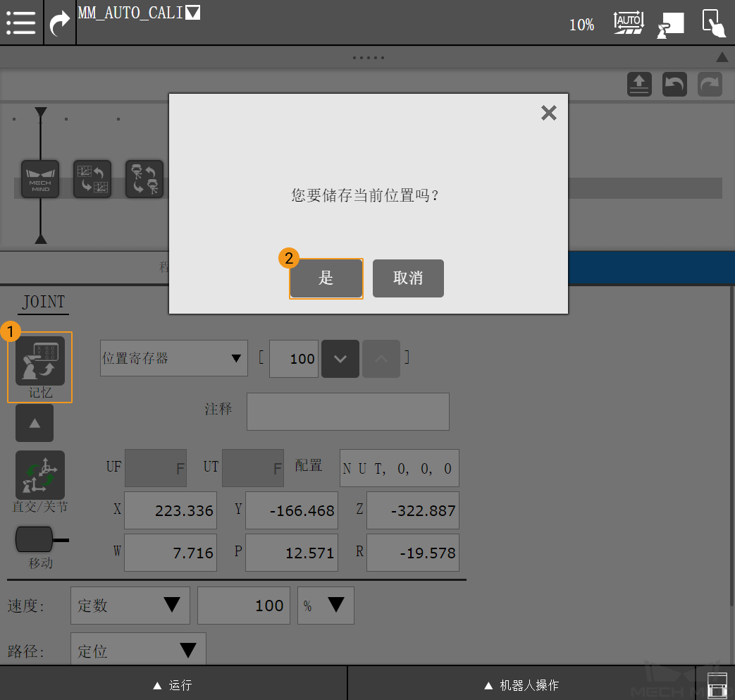Image resolution: width=735 pixels, height=700 pixels.
Task: Close the save position dialog
Action: tap(548, 113)
